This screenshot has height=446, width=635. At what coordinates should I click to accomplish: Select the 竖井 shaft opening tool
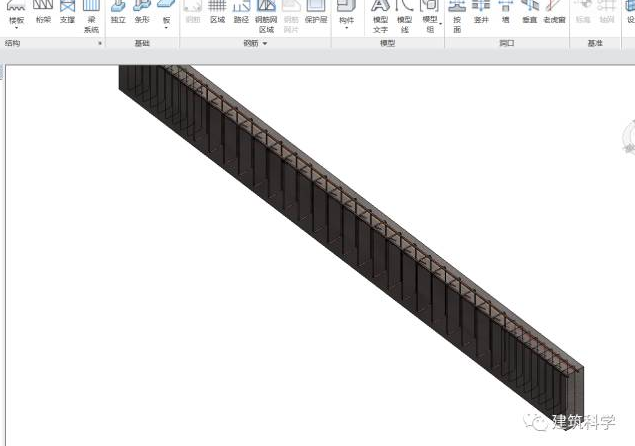click(481, 12)
